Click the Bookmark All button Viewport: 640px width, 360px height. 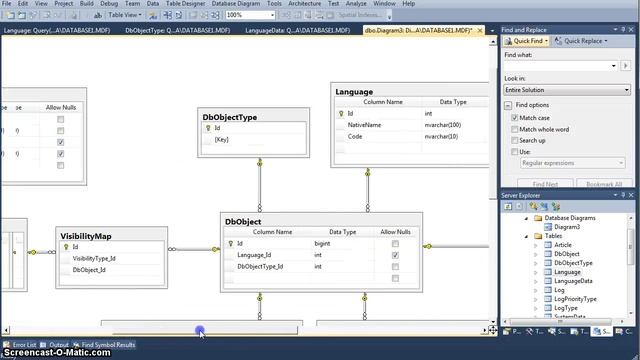[604, 184]
